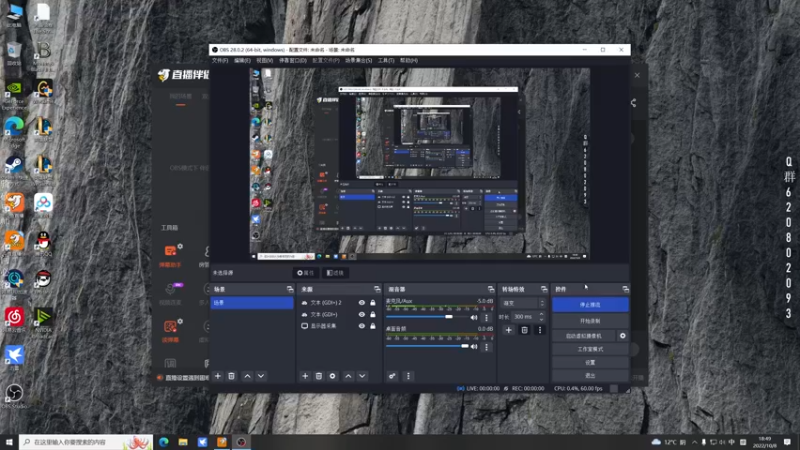Select the display capture source row
The image size is (800, 450).
(x=338, y=326)
